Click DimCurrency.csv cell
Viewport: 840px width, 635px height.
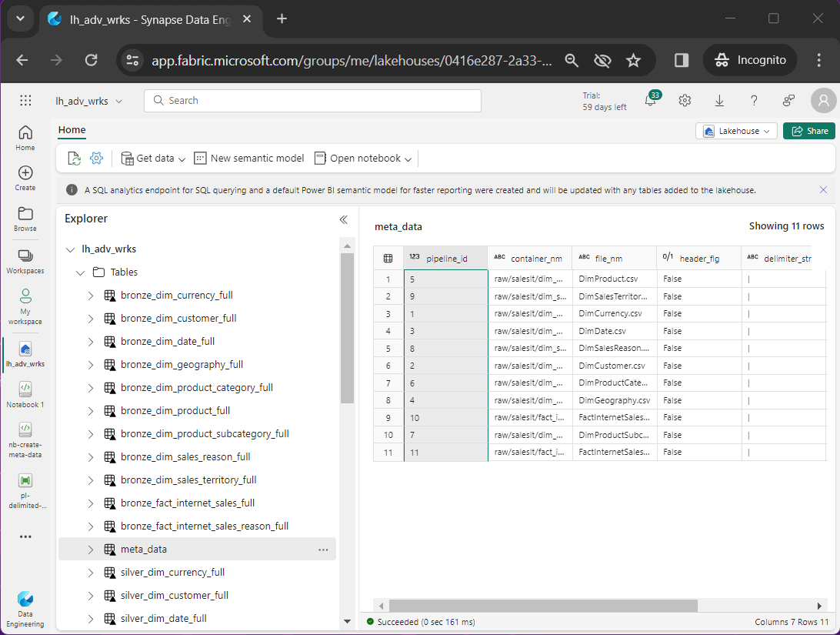click(x=615, y=313)
